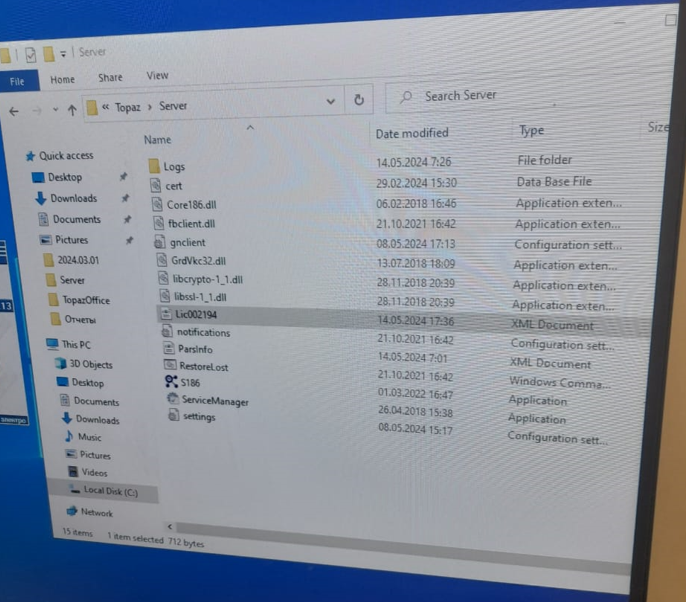Image resolution: width=686 pixels, height=602 pixels.
Task: Go back using the Back arrow
Action: [x=14, y=112]
